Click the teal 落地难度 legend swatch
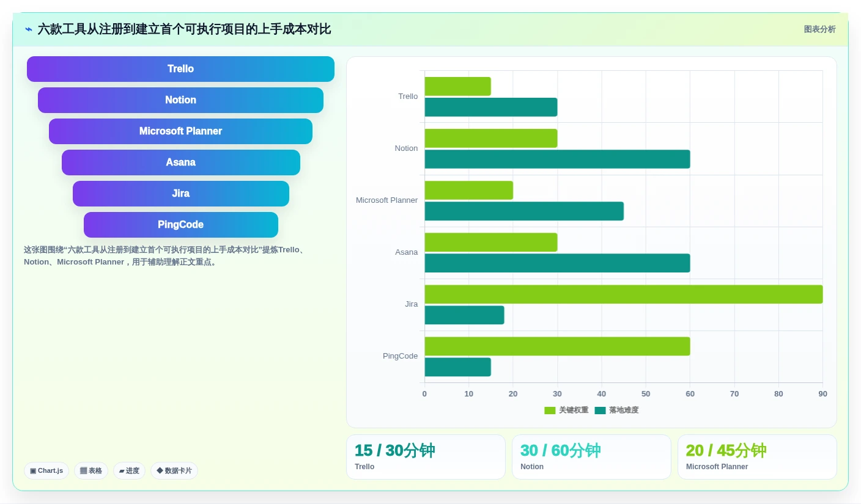This screenshot has width=861, height=504. click(600, 411)
